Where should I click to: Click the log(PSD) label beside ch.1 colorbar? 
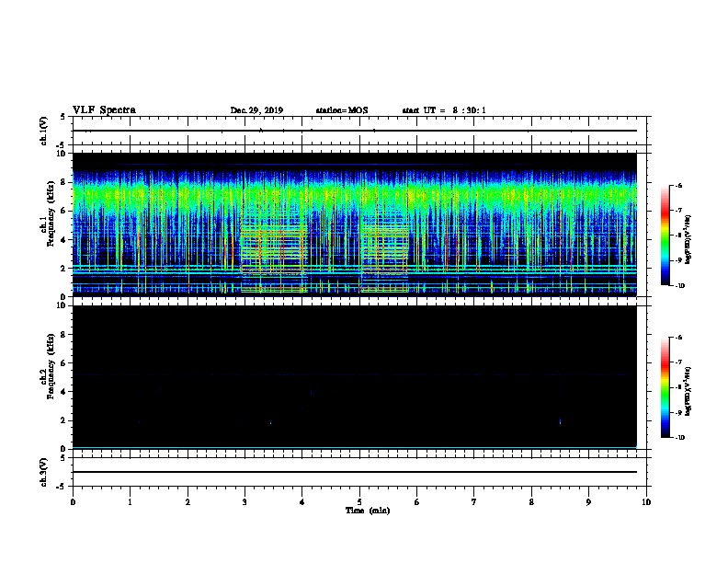click(688, 239)
